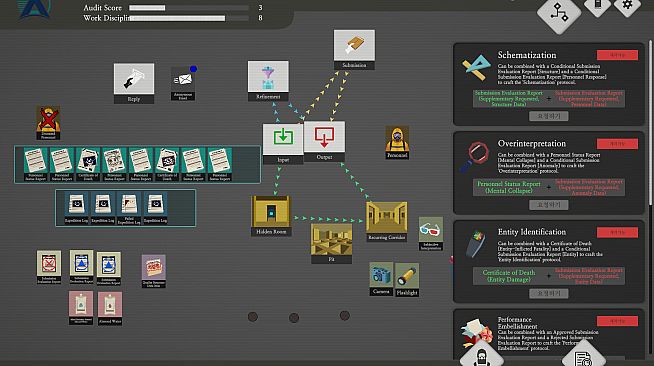
Task: Click the red Output node
Action: [324, 141]
